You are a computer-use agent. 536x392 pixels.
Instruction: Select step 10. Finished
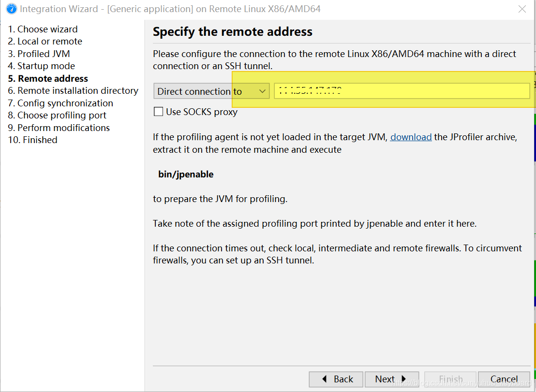click(x=32, y=140)
